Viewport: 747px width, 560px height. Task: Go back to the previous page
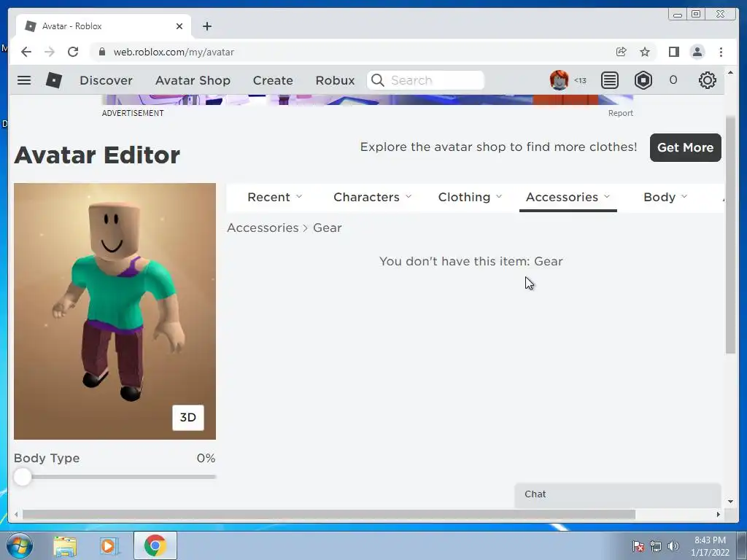coord(26,52)
